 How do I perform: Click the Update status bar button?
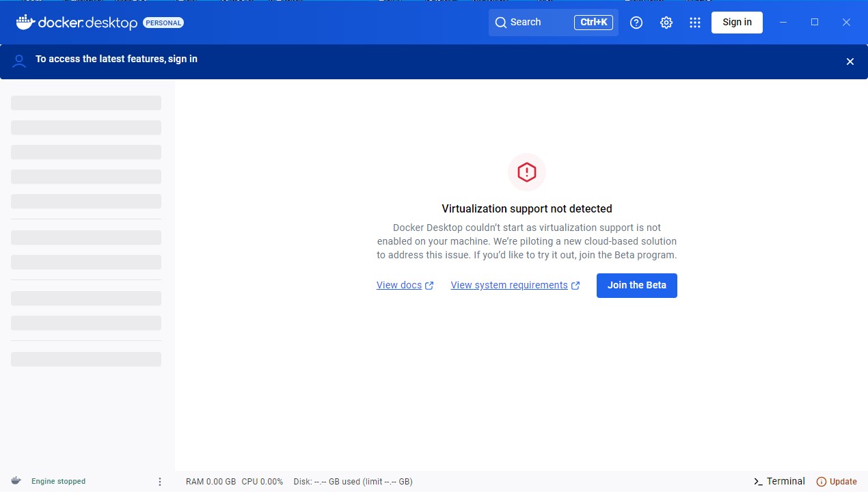[x=837, y=482]
